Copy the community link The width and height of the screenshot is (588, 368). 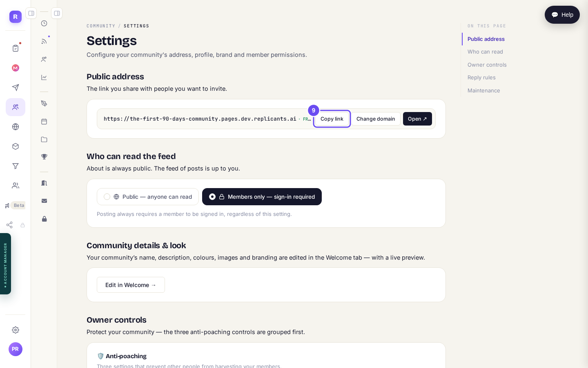click(x=332, y=119)
